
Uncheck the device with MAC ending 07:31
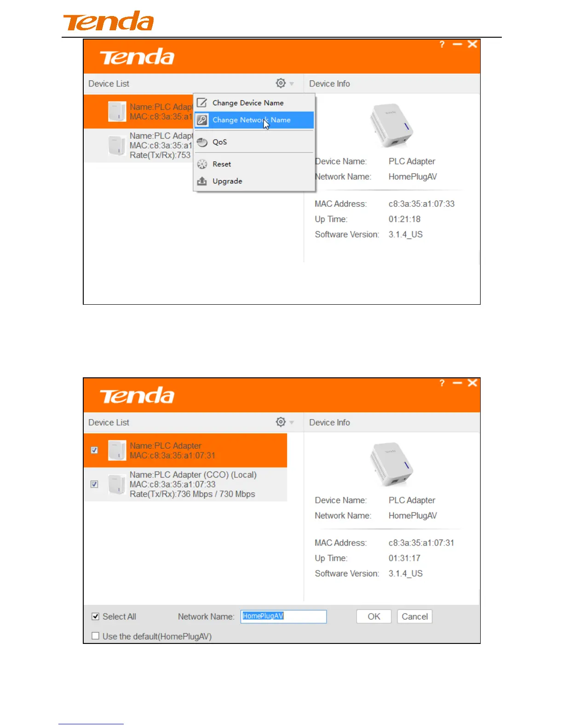94,450
